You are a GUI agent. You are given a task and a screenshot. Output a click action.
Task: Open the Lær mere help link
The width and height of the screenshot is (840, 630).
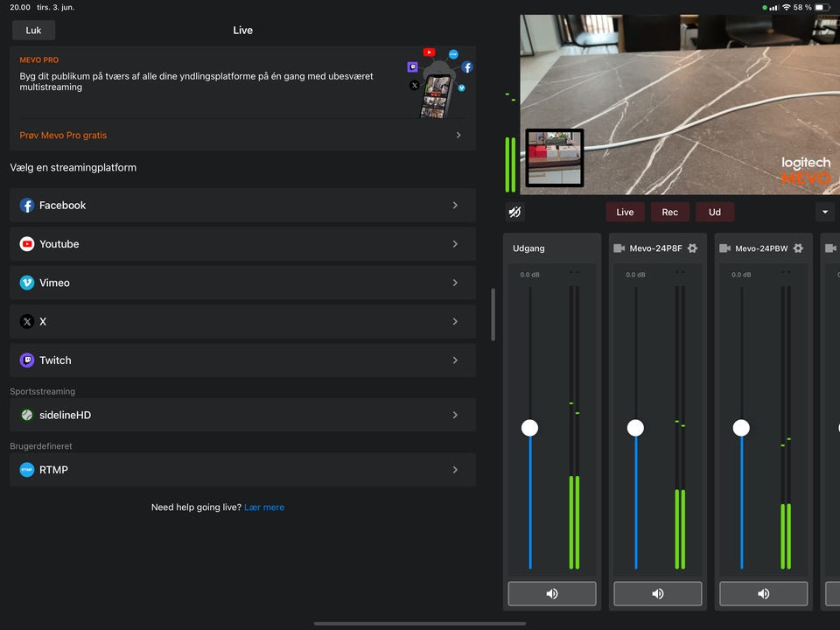click(x=264, y=507)
